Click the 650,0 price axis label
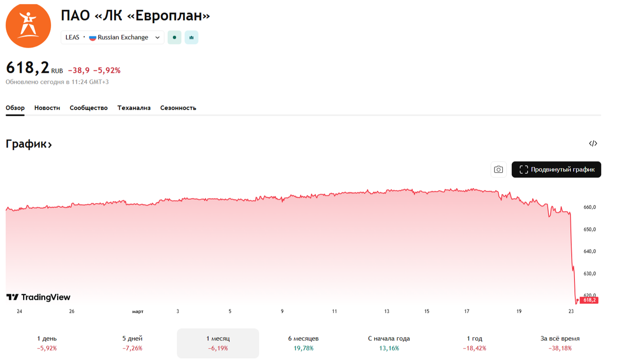The image size is (617, 364). pyautogui.click(x=589, y=229)
